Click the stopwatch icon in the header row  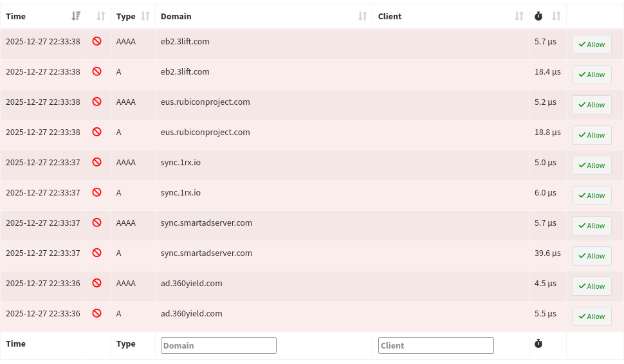click(x=539, y=16)
